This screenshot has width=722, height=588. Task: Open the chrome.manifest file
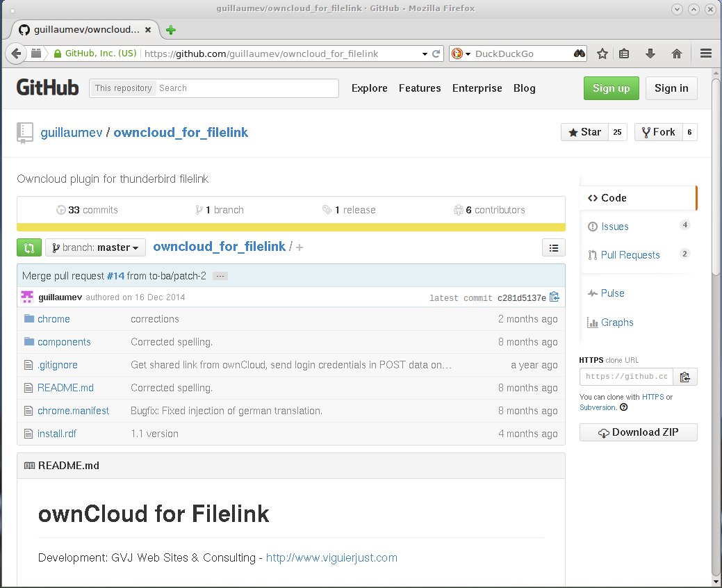tap(73, 411)
